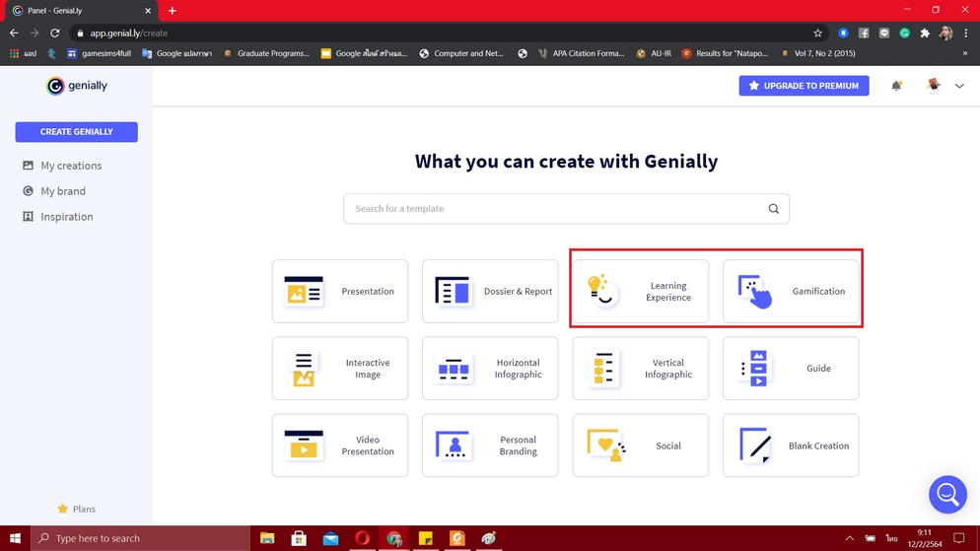Click the Upgrade to Premium button

pyautogui.click(x=804, y=86)
